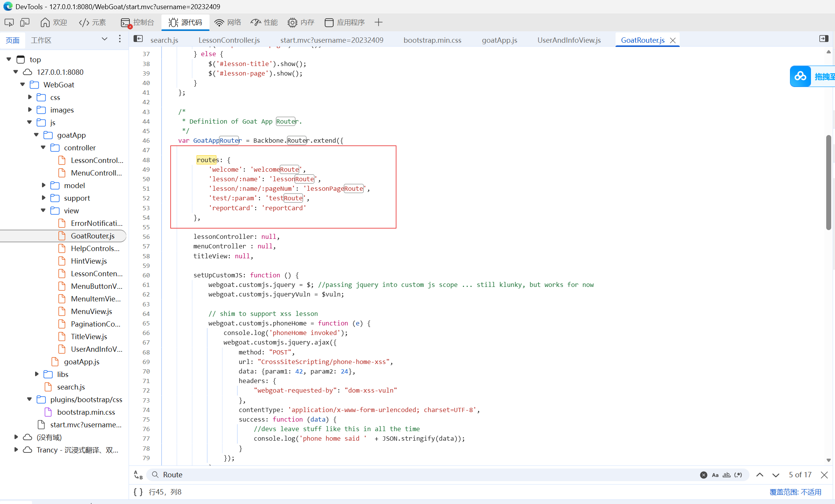Click the pretty-print braces icon
835x504 pixels.
click(x=138, y=492)
